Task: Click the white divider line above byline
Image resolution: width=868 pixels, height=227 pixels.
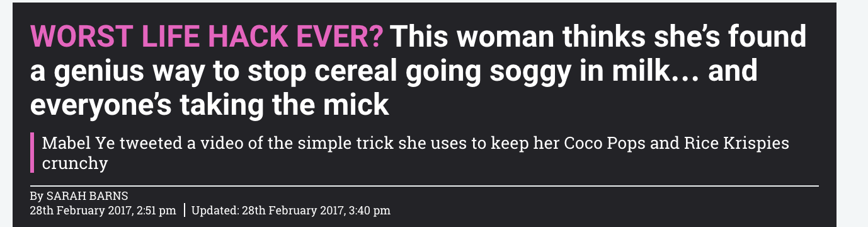Action: (424, 186)
